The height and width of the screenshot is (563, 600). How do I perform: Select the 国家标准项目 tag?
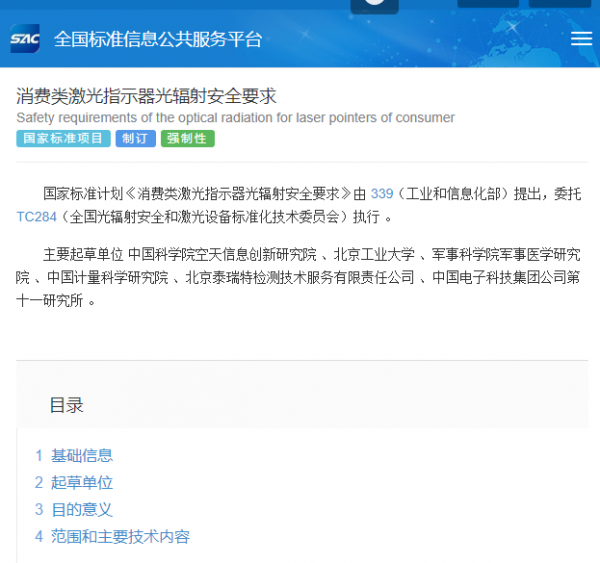(63, 139)
